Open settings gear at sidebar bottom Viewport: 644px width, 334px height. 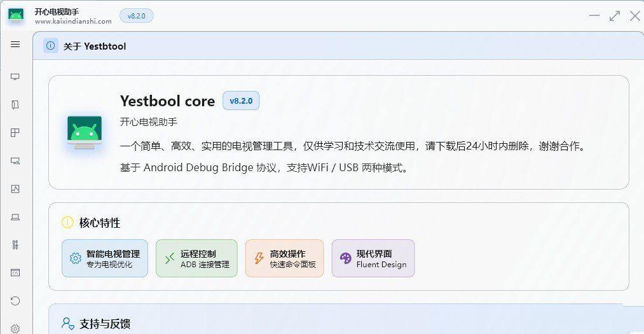click(x=15, y=328)
